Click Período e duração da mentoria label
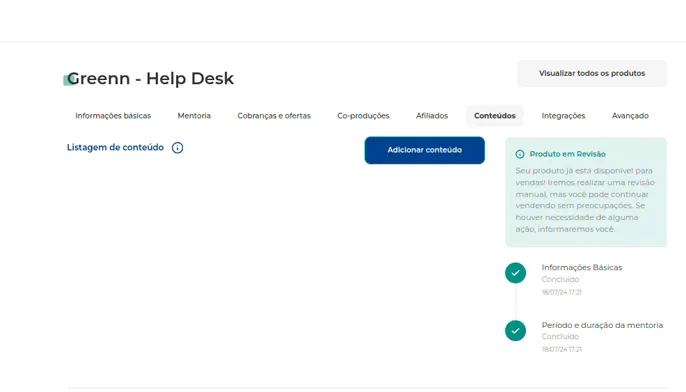The image size is (686, 392). (602, 325)
